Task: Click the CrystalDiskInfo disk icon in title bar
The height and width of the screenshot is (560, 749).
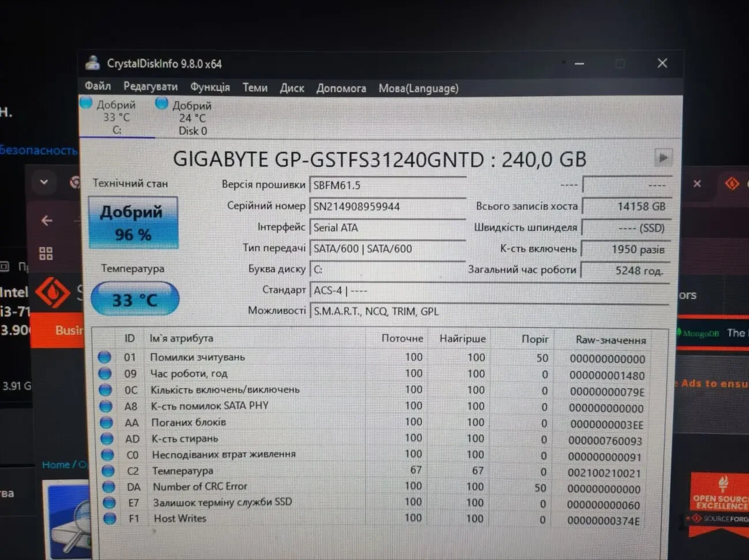Action: [x=93, y=63]
